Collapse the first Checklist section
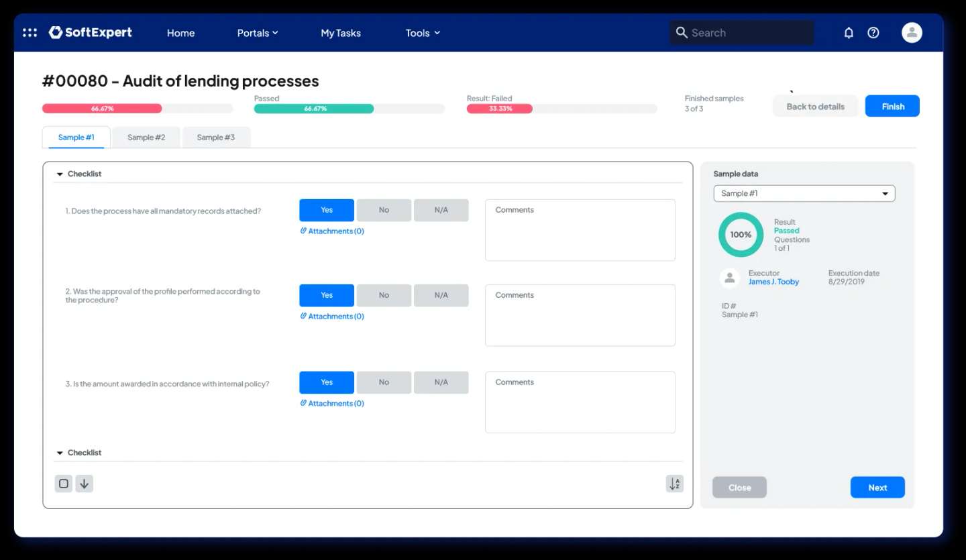966x560 pixels. pyautogui.click(x=60, y=174)
